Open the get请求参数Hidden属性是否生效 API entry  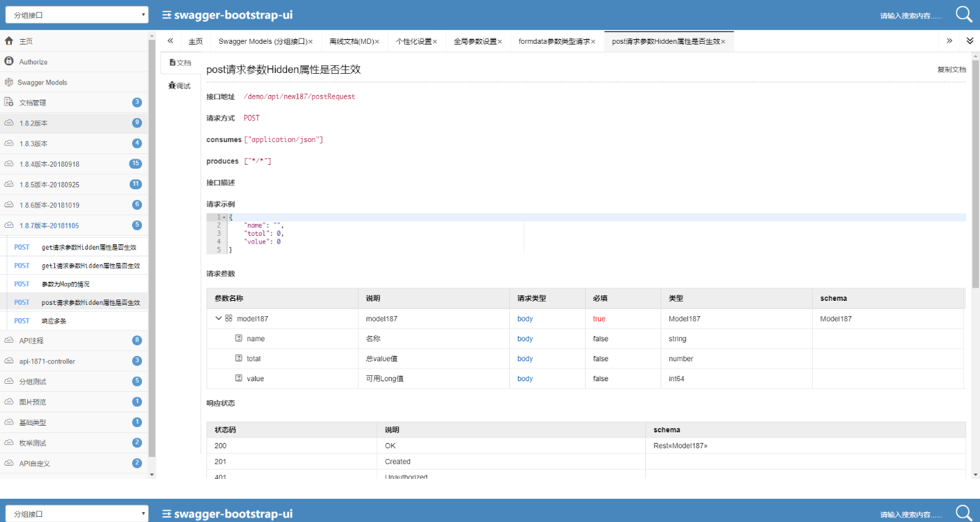click(77, 247)
